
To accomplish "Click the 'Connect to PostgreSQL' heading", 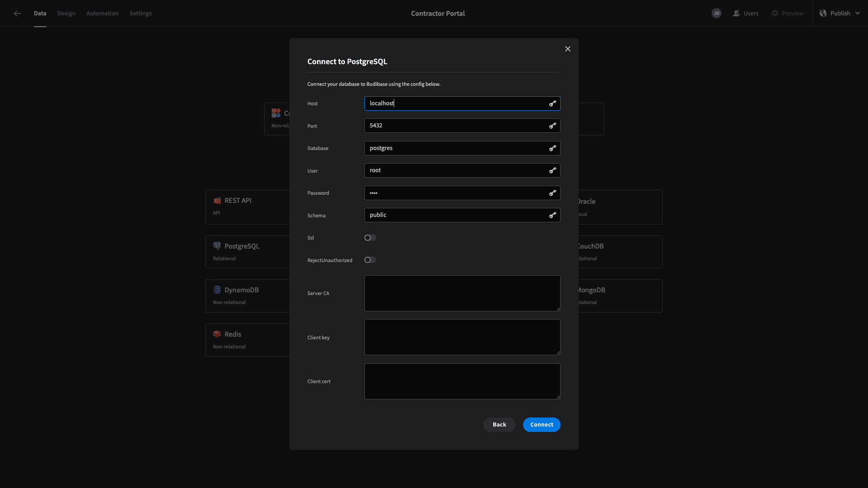I will tap(347, 61).
